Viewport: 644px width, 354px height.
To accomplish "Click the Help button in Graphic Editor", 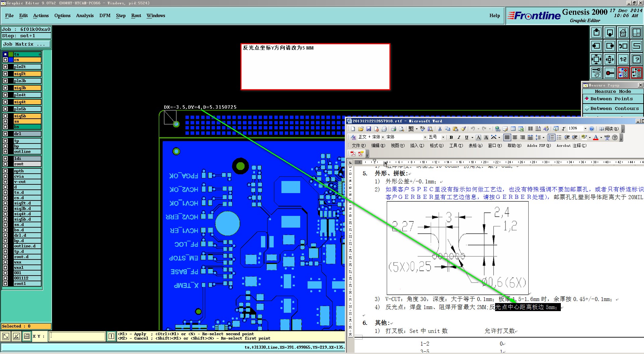I will point(494,15).
